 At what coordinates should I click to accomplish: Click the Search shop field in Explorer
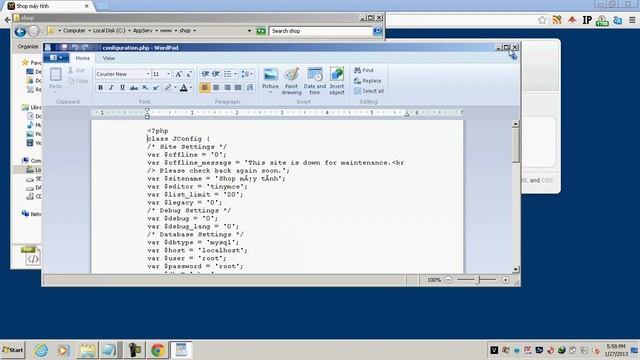click(320, 31)
